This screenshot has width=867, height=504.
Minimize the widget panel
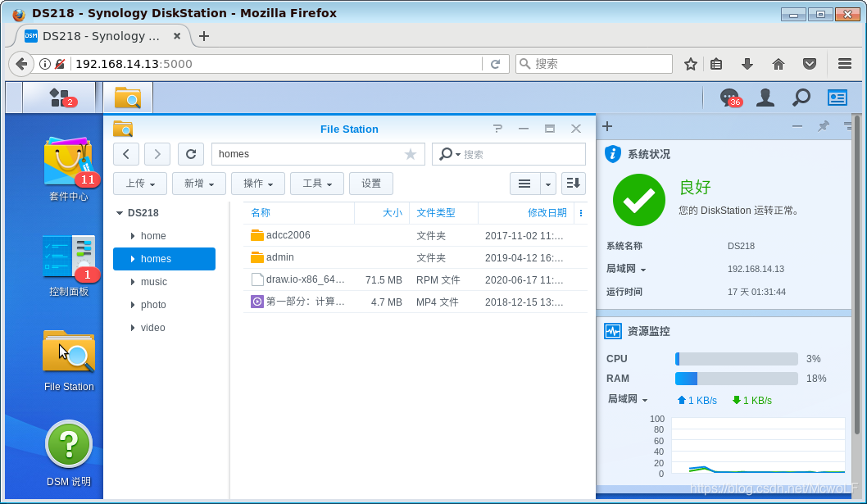coord(797,126)
